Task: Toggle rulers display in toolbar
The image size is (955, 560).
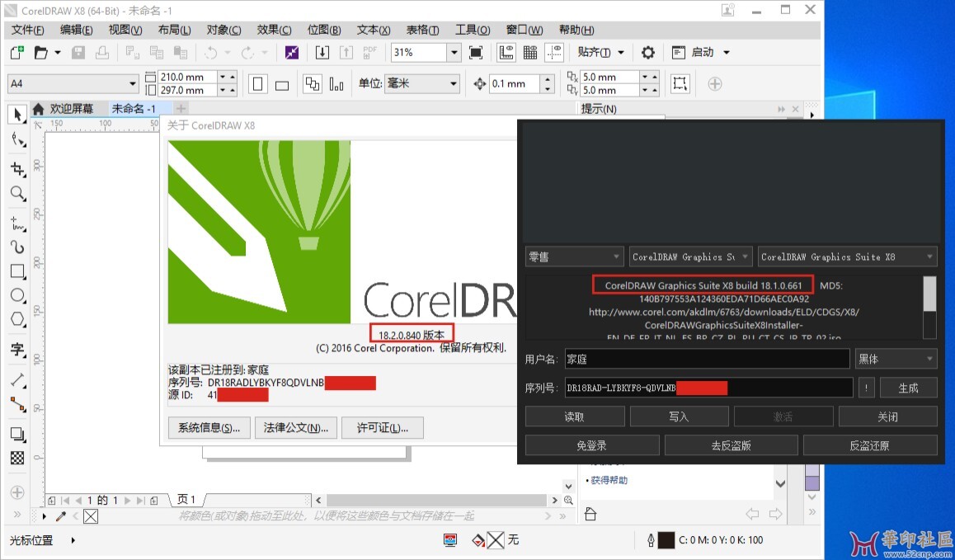Action: point(506,53)
